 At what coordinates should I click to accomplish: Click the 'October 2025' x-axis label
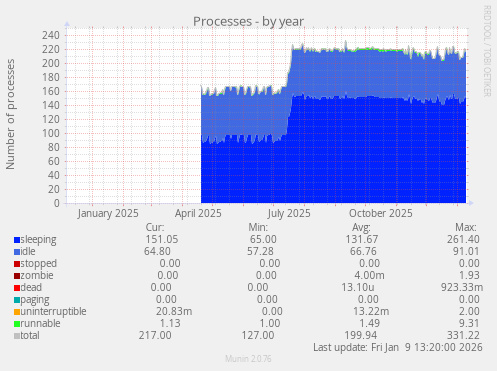(x=381, y=213)
